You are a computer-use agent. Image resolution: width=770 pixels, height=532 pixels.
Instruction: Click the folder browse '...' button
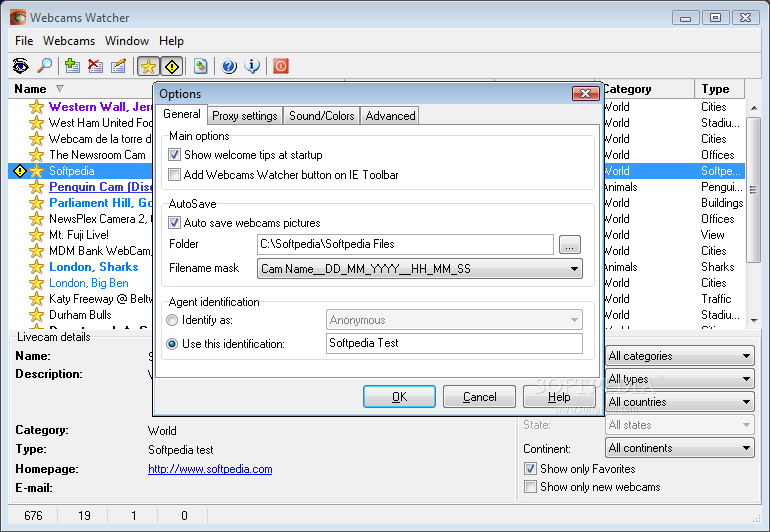[x=570, y=245]
